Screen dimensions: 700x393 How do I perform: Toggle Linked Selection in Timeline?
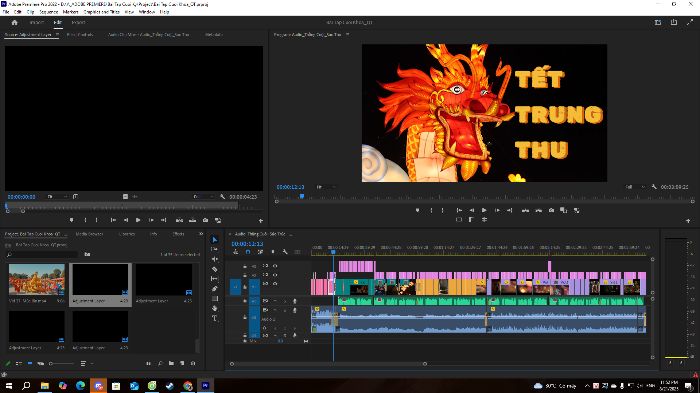point(260,252)
